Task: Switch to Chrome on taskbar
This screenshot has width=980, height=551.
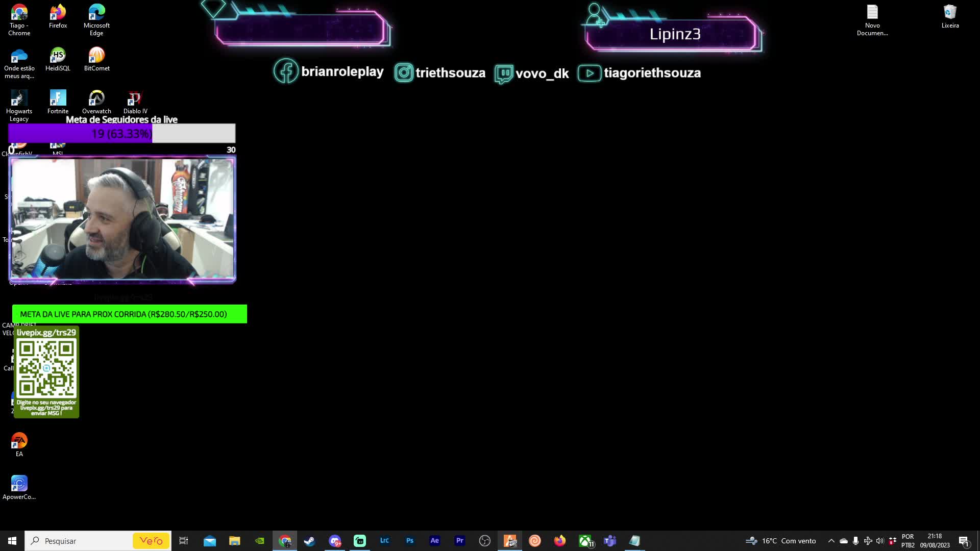Action: click(285, 541)
